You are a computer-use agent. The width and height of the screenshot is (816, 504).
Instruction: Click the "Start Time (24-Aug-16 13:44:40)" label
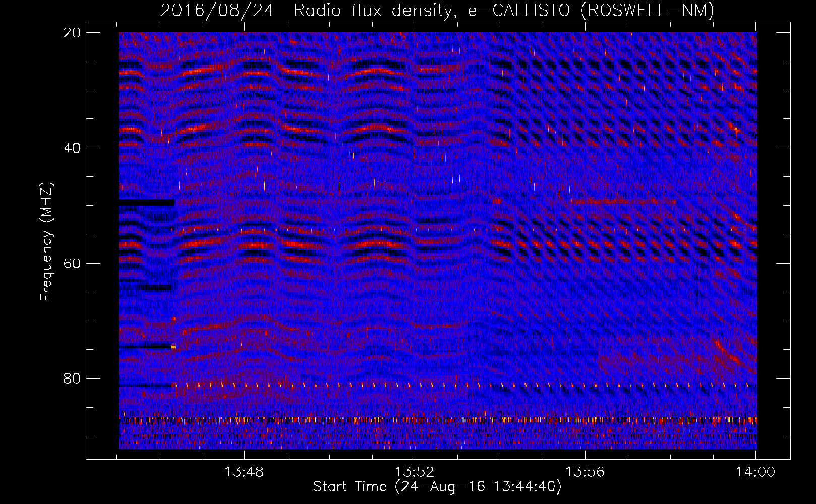pyautogui.click(x=437, y=487)
